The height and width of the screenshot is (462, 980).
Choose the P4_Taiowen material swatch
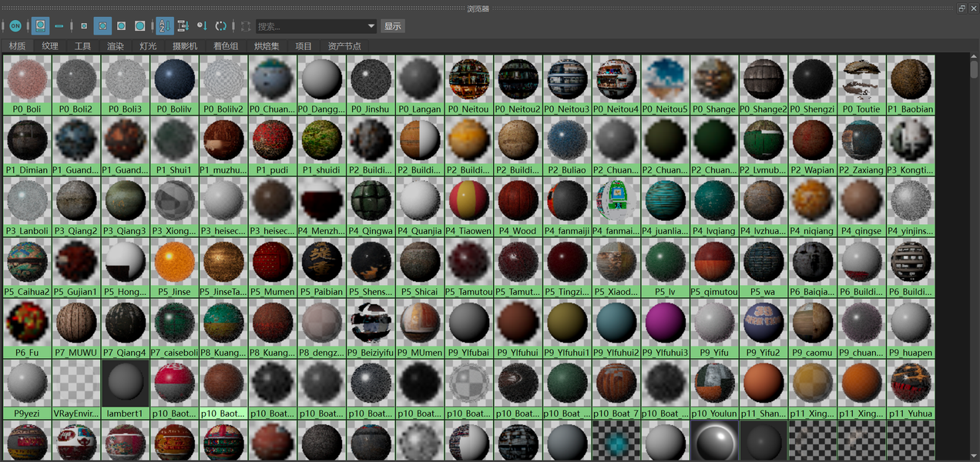[x=469, y=206]
